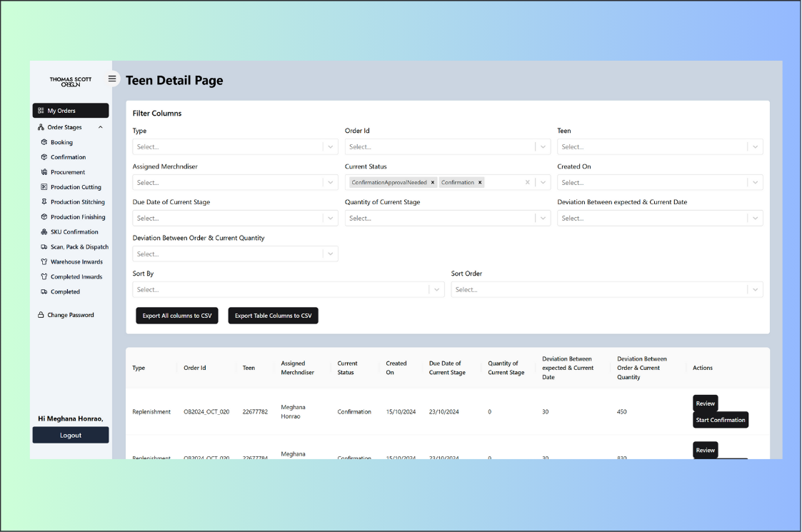Remove the ConfirmationApprovalNeeded filter tag

point(433,183)
